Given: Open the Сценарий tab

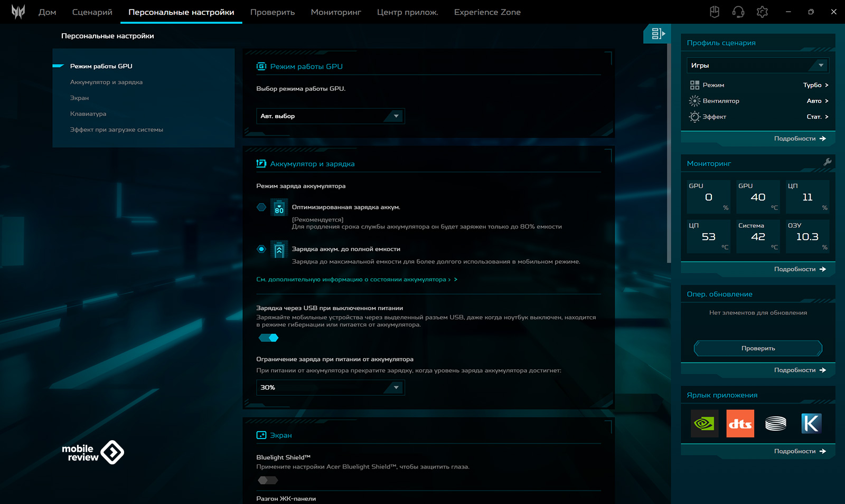Looking at the screenshot, I should point(92,12).
